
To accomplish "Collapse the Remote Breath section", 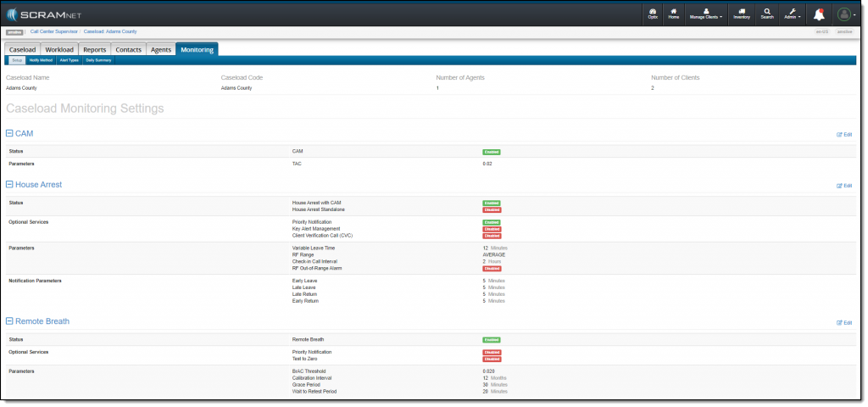I will (9, 321).
